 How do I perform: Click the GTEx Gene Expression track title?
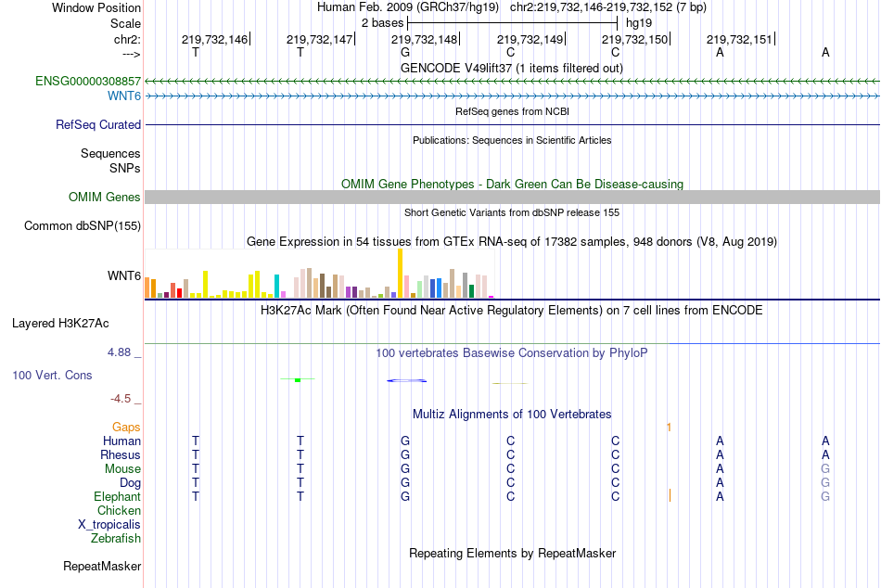point(512,242)
